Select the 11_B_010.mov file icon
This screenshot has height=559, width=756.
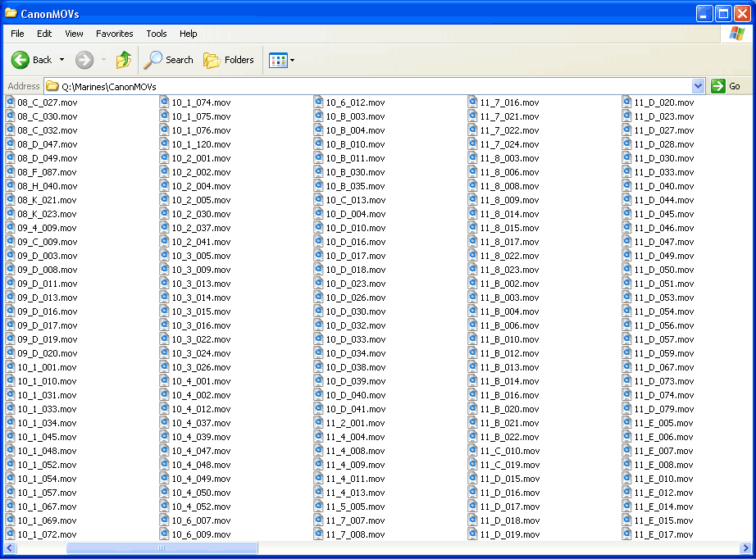coord(472,339)
